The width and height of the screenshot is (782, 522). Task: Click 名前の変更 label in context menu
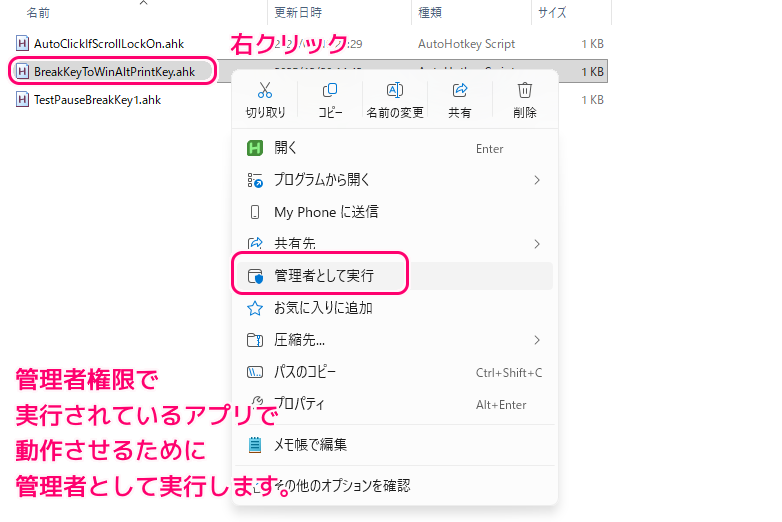[394, 113]
